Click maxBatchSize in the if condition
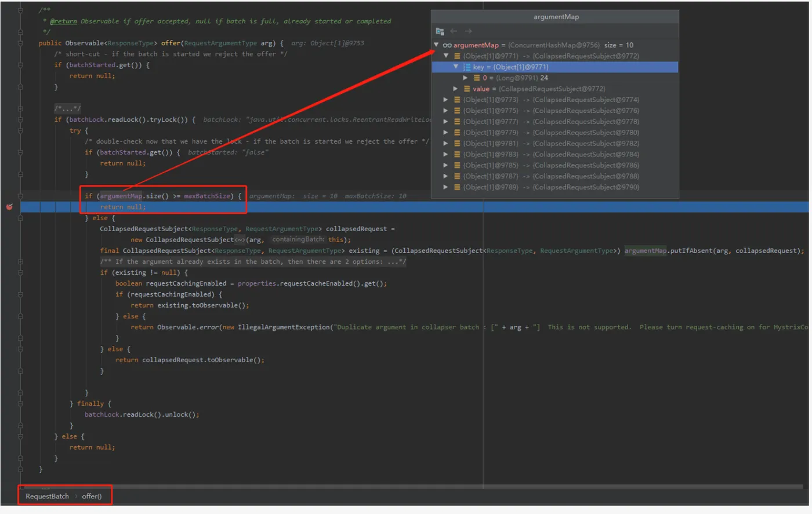The image size is (812, 514). (x=207, y=196)
